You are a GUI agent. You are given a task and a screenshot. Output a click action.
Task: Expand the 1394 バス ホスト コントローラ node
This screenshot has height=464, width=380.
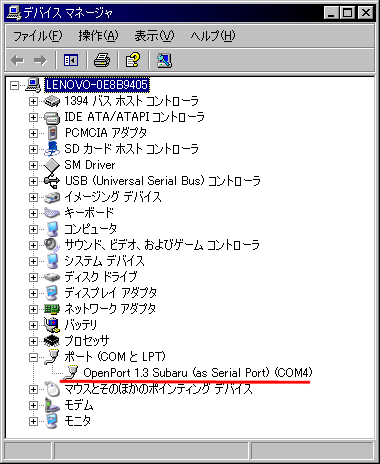pos(33,101)
